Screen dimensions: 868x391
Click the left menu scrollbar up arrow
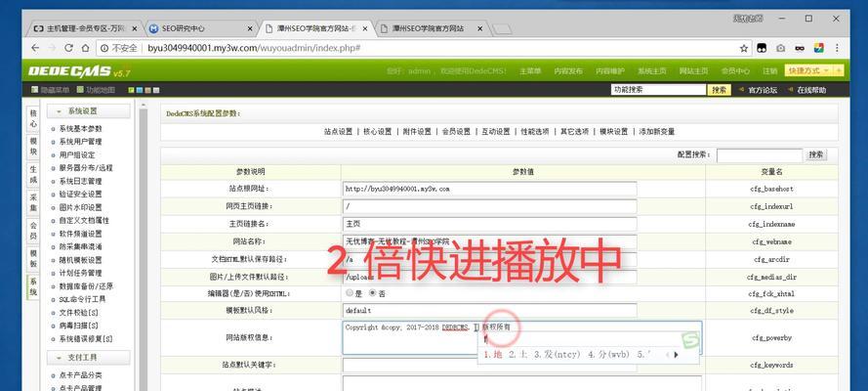[144, 105]
